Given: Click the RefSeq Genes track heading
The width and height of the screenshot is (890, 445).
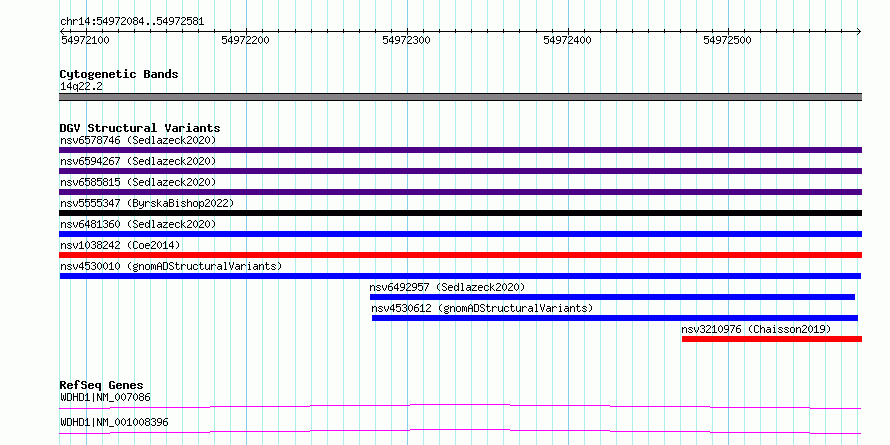Looking at the screenshot, I should (102, 386).
